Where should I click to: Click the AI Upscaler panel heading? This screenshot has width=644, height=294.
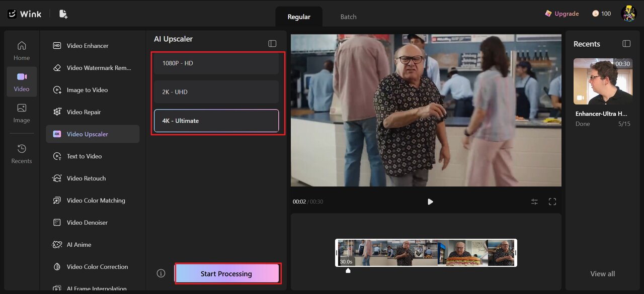coord(173,39)
